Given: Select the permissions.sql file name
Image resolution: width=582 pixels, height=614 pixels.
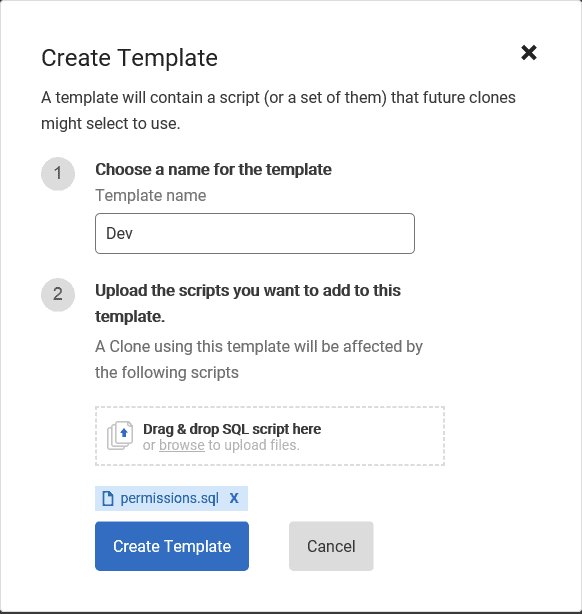Looking at the screenshot, I should [x=170, y=498].
